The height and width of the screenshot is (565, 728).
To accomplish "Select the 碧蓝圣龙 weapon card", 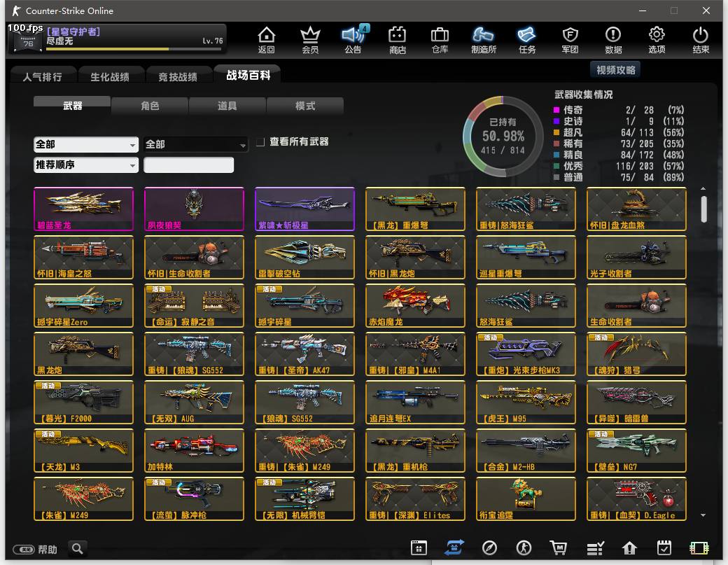I will pos(83,209).
